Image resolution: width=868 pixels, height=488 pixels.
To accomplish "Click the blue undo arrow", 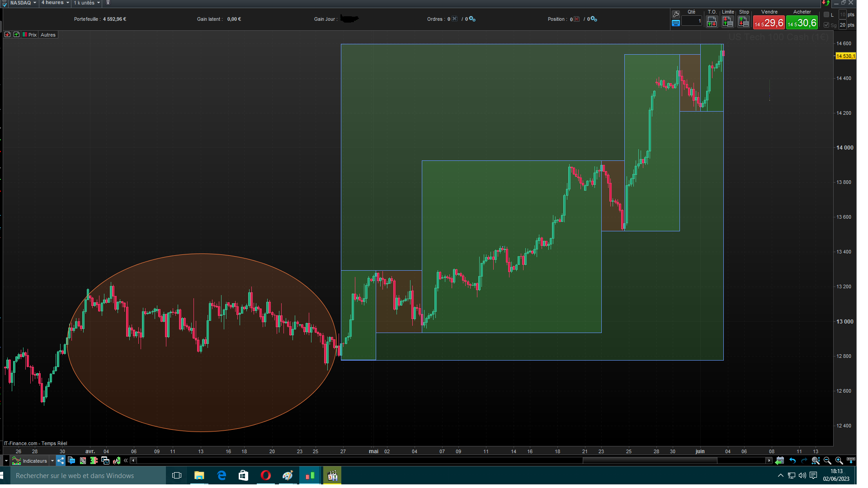I will click(x=793, y=460).
